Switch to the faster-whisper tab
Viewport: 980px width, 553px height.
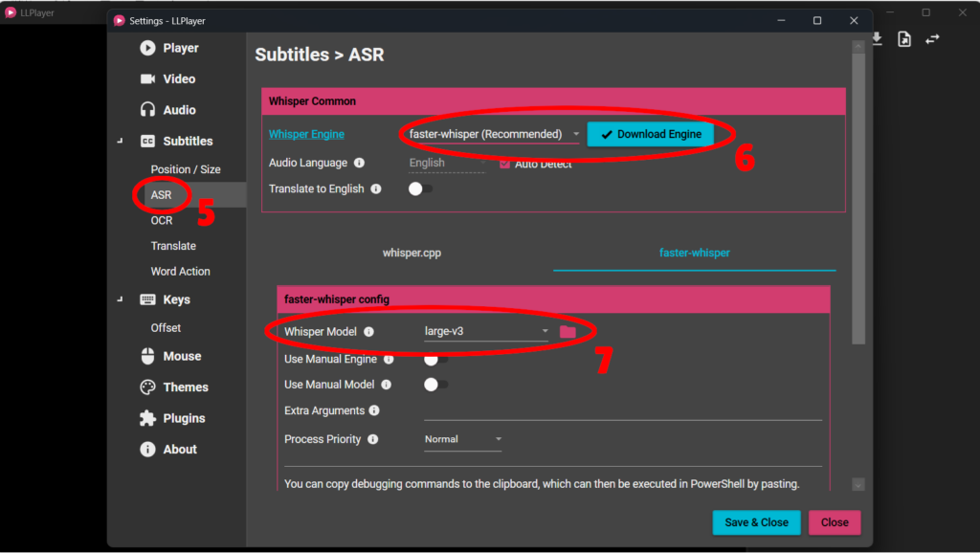[x=695, y=254]
